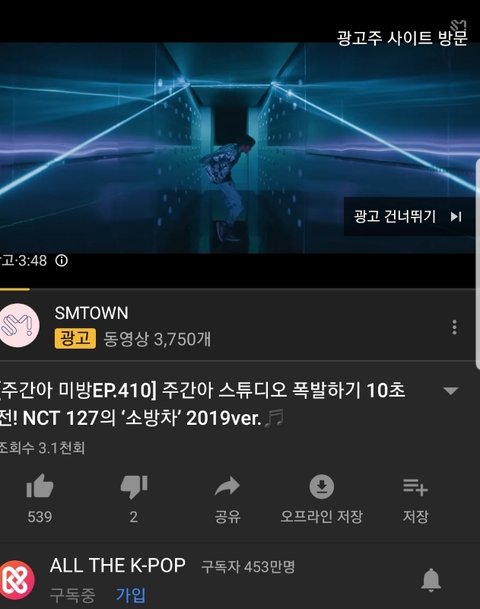Expand the video description arrow
Screen dimensions: 480x609
click(451, 390)
